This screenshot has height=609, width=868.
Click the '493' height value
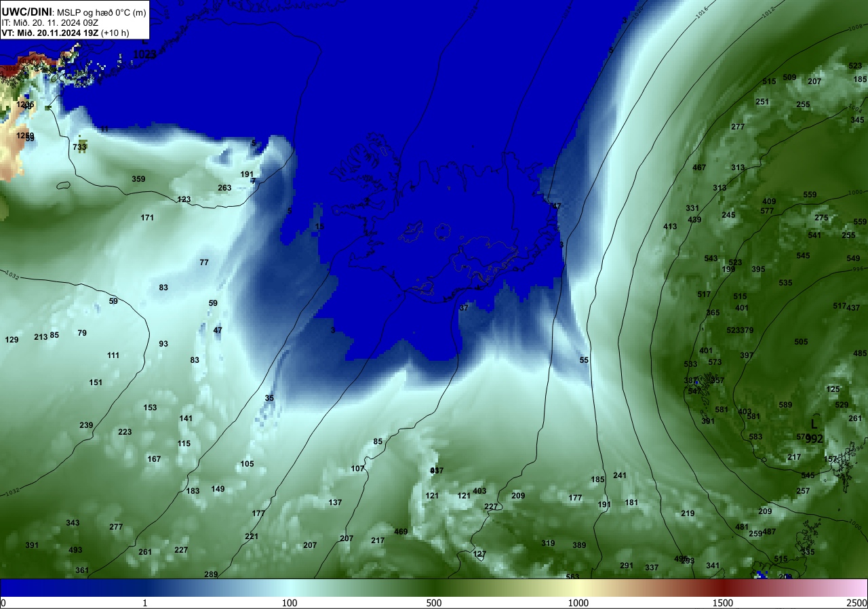(x=75, y=550)
